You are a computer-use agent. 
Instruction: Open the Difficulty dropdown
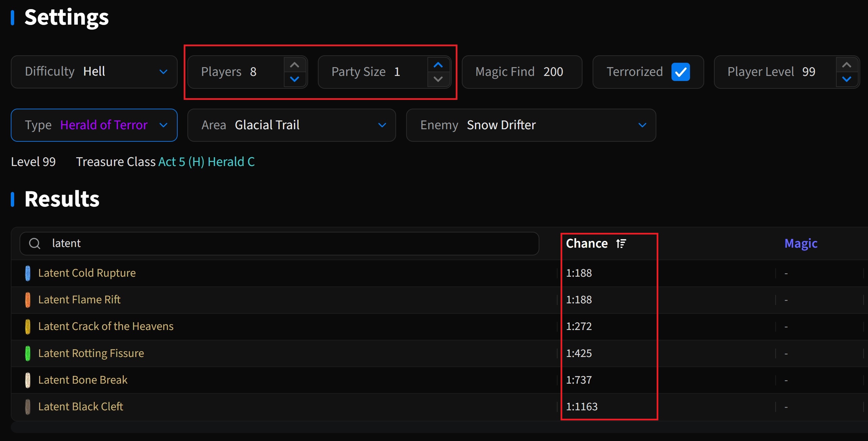(x=94, y=72)
